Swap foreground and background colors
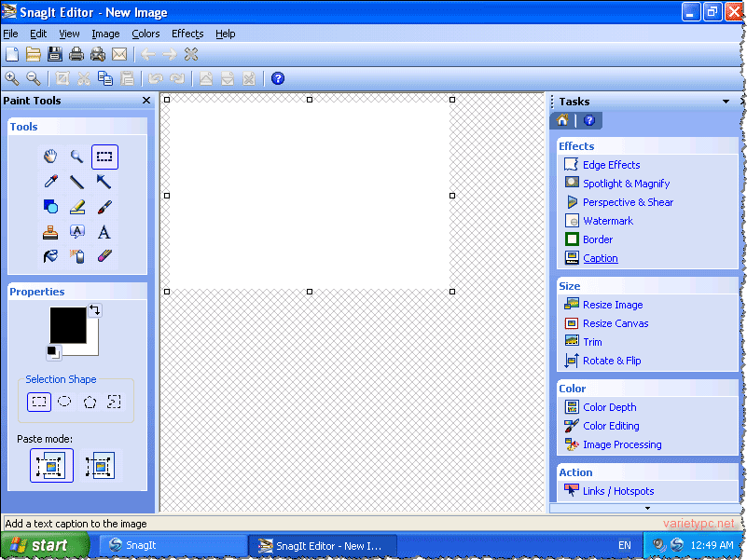 (x=95, y=310)
